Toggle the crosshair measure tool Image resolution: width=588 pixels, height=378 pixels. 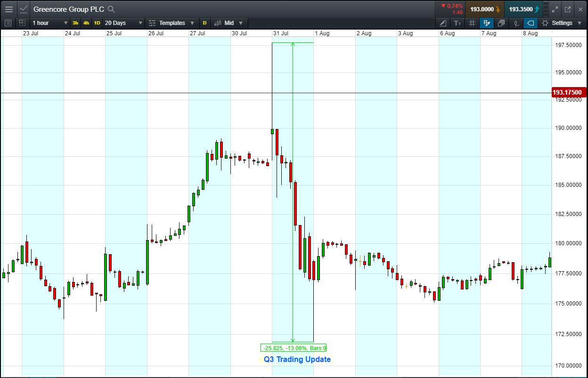pos(487,23)
